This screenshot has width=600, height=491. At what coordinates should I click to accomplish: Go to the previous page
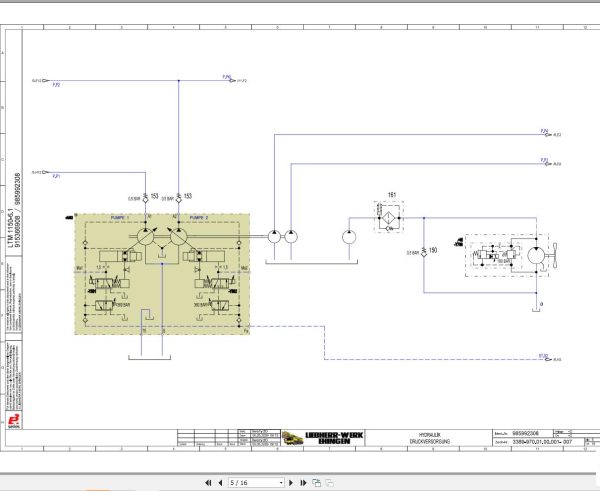(220, 483)
